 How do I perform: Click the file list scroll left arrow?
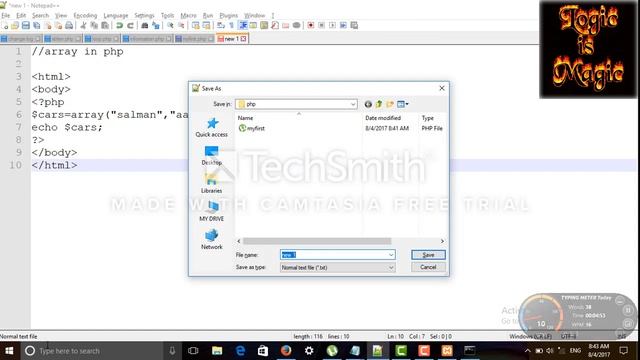point(239,241)
